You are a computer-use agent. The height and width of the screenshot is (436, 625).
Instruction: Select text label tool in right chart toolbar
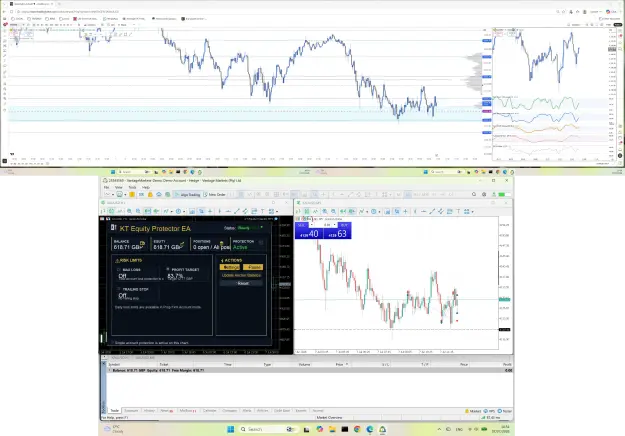[x=458, y=212]
